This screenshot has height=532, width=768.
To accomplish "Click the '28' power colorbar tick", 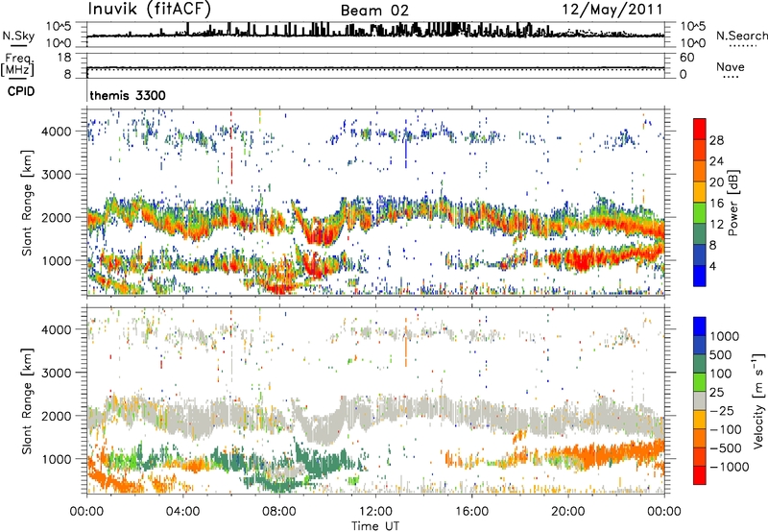I will [x=716, y=140].
